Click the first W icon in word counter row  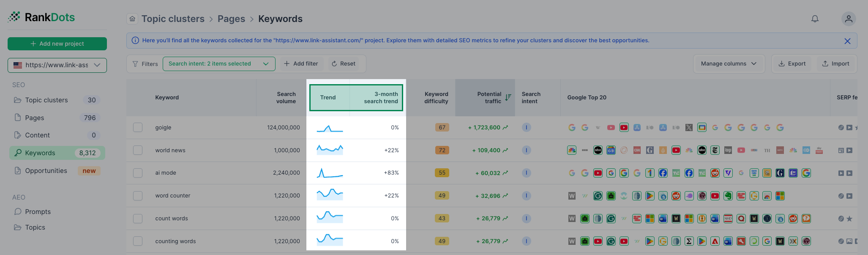[572, 196]
